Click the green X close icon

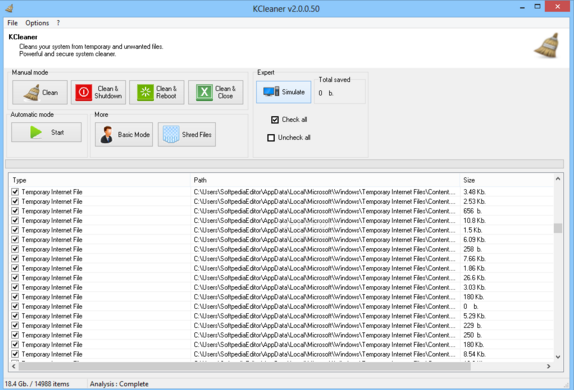click(x=204, y=92)
